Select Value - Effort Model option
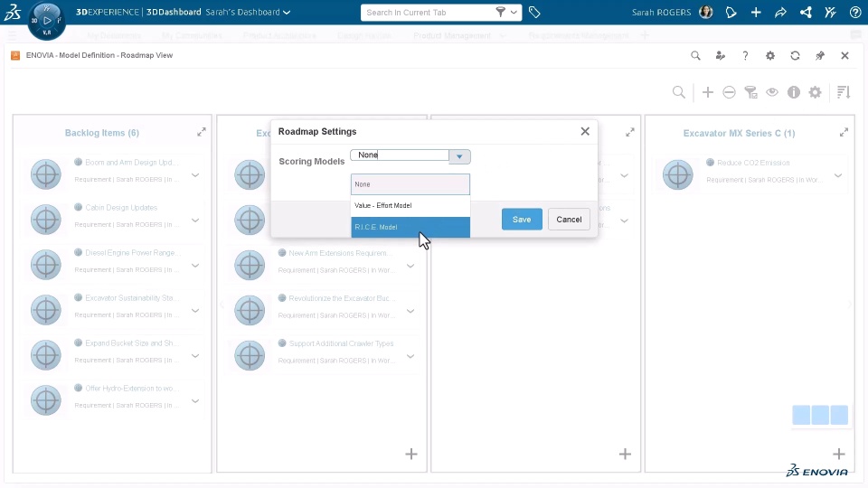 [410, 205]
